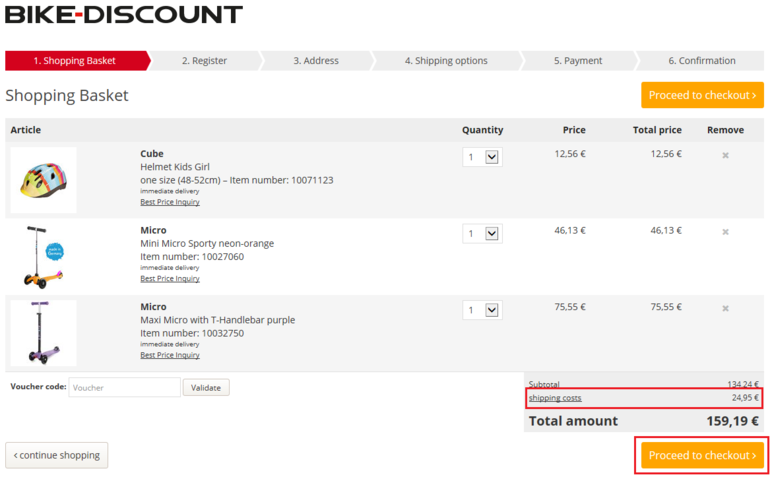Focus the Voucher code input field
This screenshot has width=770, height=479.
[124, 387]
